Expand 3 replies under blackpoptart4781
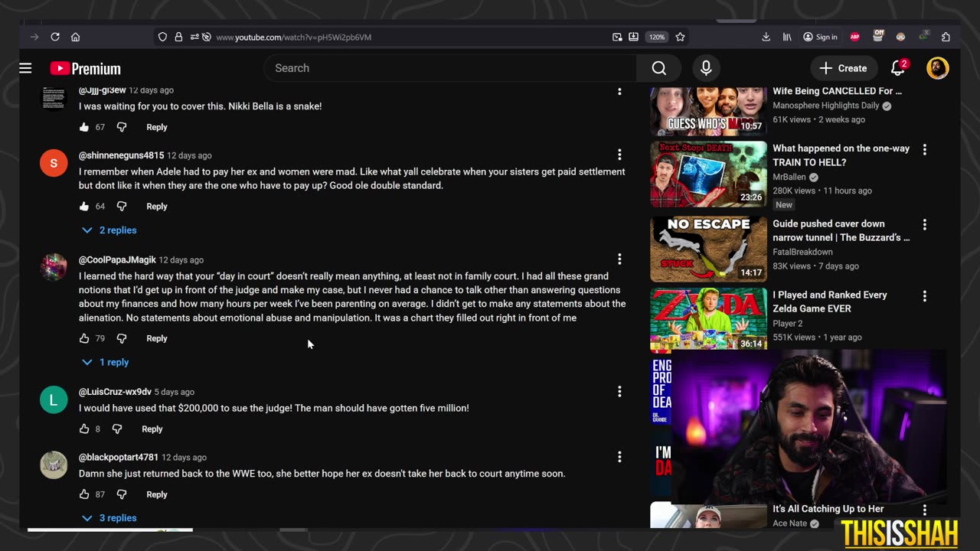The height and width of the screenshot is (551, 980). [x=109, y=518]
